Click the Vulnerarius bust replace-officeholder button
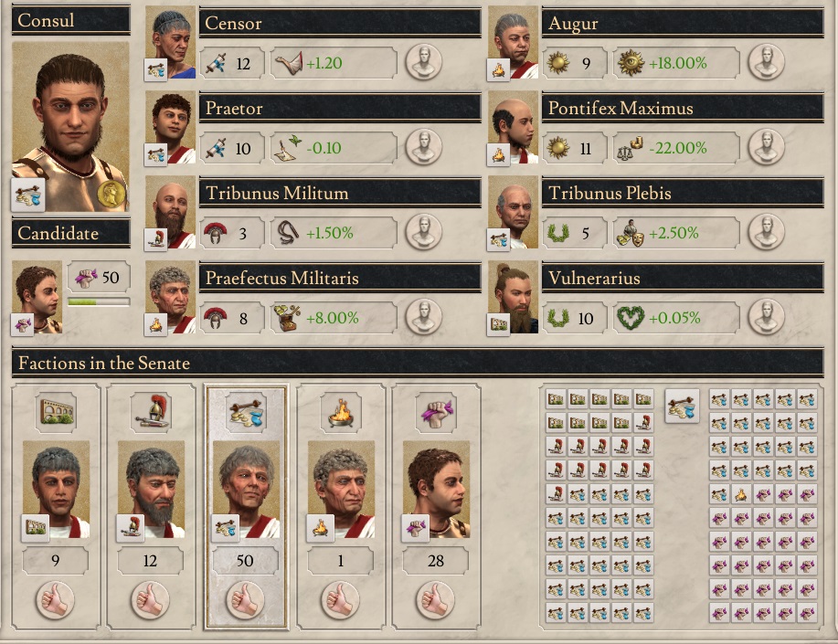This screenshot has width=838, height=644. pyautogui.click(x=766, y=318)
